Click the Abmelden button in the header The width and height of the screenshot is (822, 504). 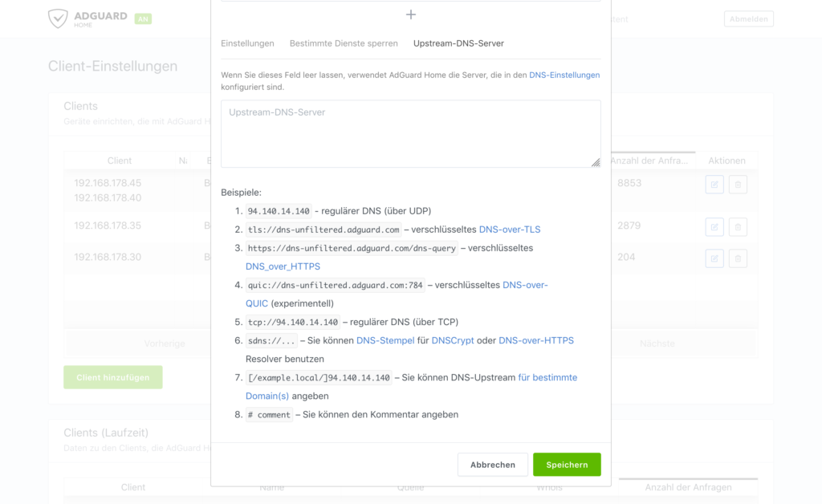click(749, 19)
